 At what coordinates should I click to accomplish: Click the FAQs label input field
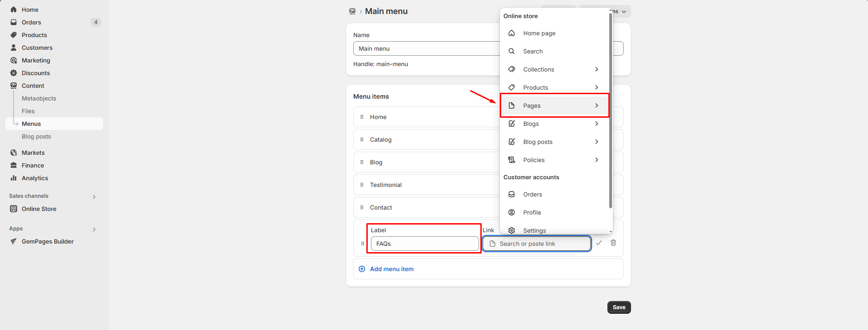pos(424,244)
